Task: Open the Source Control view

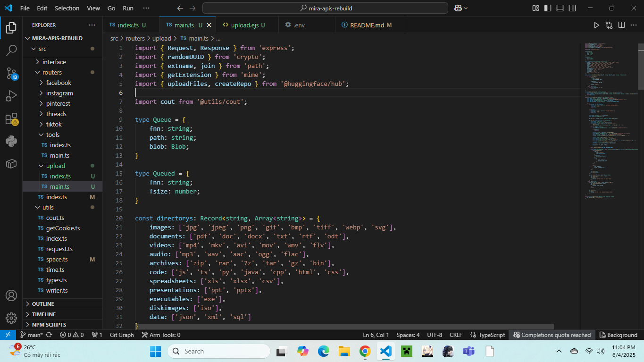Action: point(11,73)
